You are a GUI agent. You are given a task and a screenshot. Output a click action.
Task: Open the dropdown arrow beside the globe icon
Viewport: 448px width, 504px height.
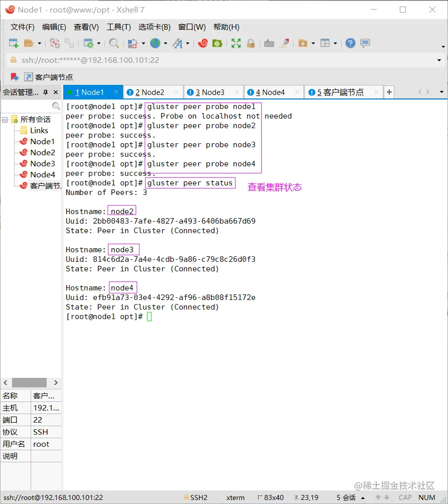pyautogui.click(x=166, y=43)
